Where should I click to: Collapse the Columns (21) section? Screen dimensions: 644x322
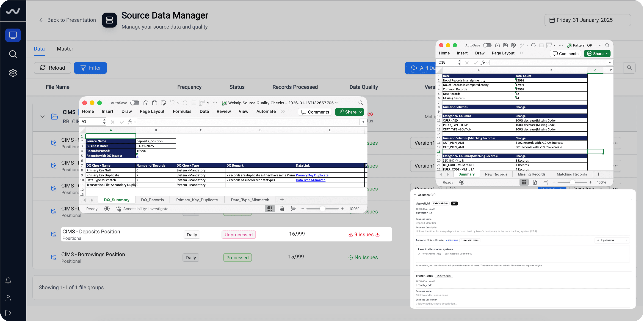click(x=415, y=195)
